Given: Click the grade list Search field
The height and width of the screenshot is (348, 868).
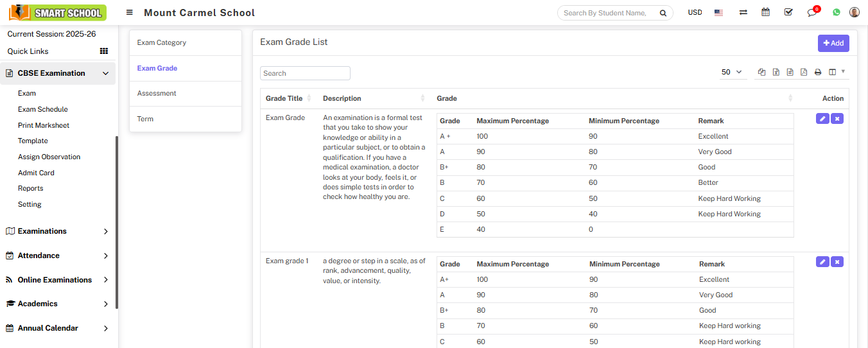Looking at the screenshot, I should click(305, 73).
